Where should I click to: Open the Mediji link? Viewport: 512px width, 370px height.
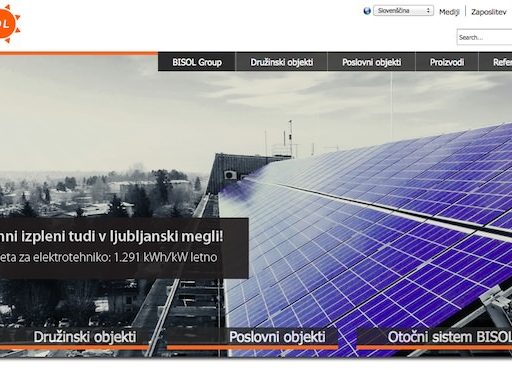pyautogui.click(x=449, y=12)
